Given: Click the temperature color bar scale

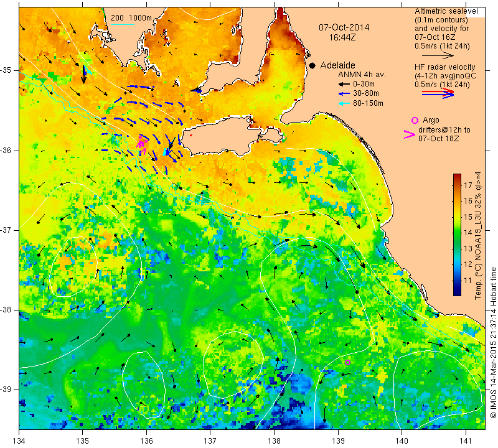Looking at the screenshot, I should (x=457, y=235).
